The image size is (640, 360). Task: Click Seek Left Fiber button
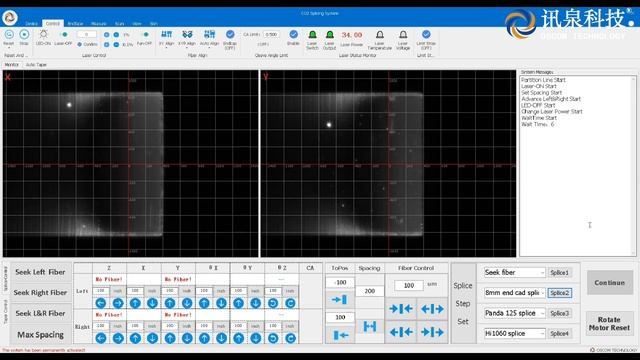click(40, 272)
